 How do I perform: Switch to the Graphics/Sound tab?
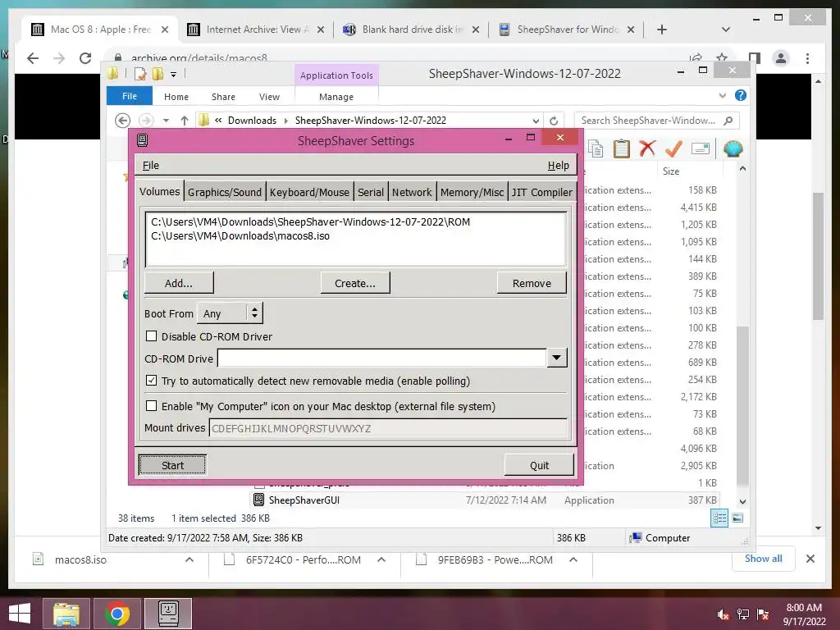click(x=225, y=192)
